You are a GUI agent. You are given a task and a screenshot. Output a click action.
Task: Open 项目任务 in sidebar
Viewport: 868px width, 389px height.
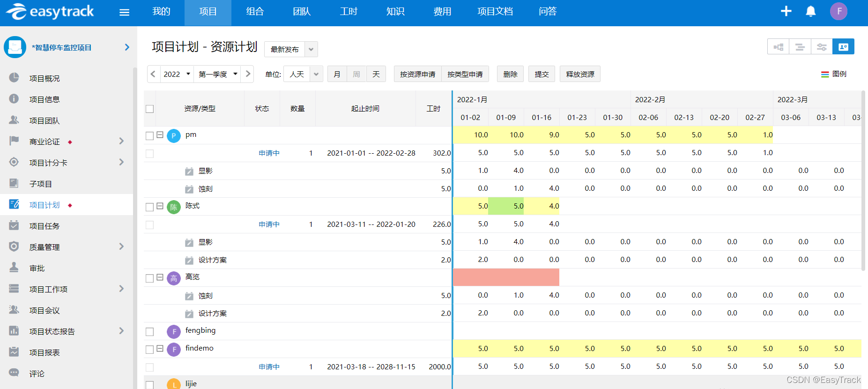coord(45,226)
